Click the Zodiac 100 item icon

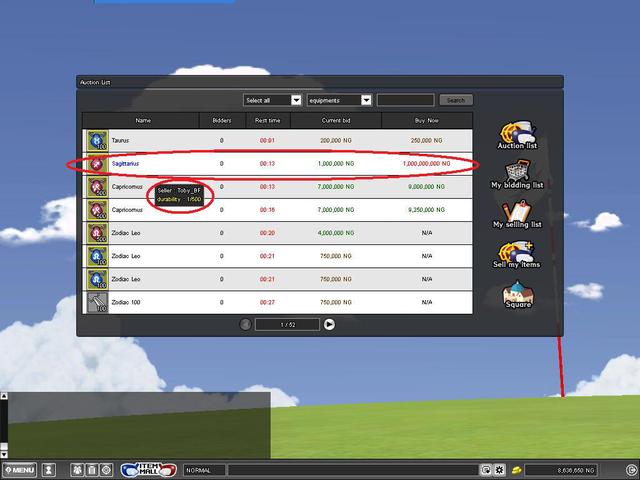pyautogui.click(x=97, y=302)
